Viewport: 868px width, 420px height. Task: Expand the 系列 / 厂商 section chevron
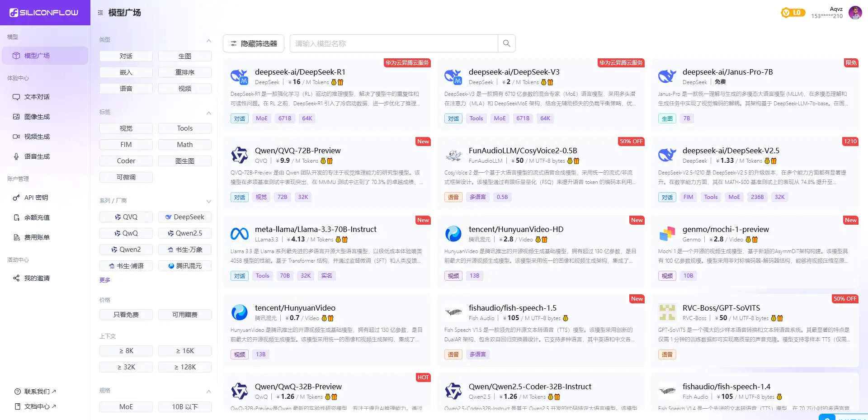208,201
